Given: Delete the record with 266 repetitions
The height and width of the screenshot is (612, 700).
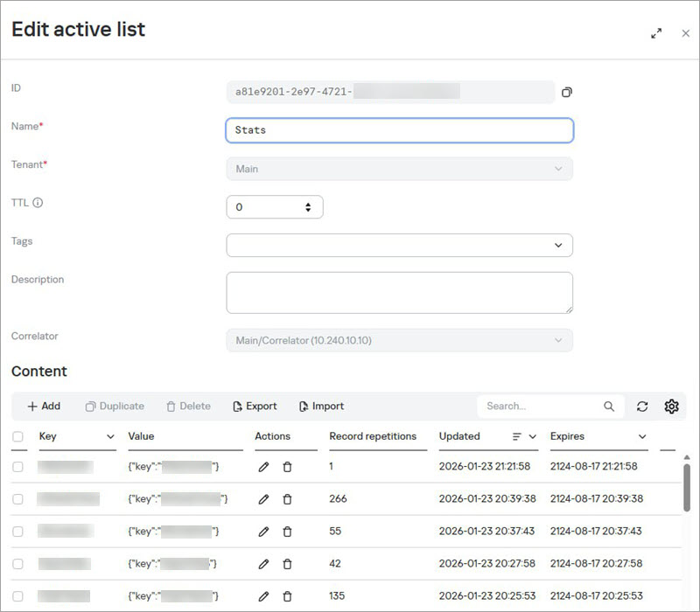Looking at the screenshot, I should (x=287, y=499).
